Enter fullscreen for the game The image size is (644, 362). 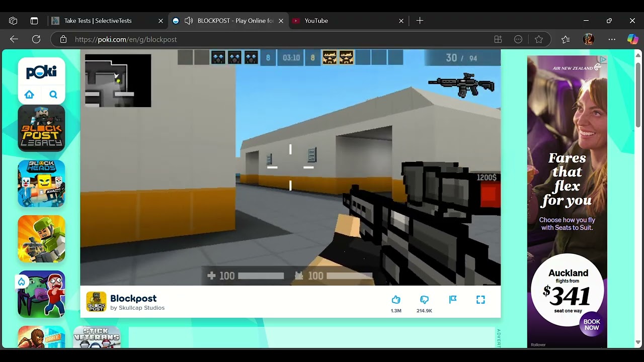pyautogui.click(x=480, y=300)
